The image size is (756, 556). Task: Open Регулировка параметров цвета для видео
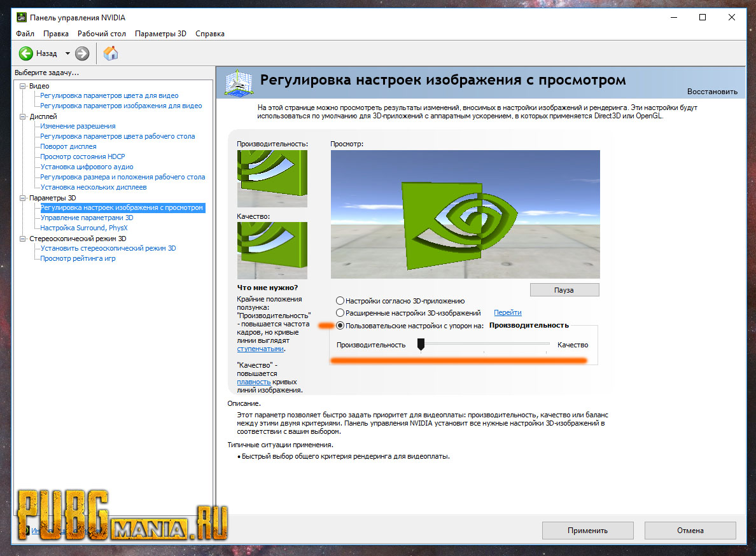tap(109, 96)
